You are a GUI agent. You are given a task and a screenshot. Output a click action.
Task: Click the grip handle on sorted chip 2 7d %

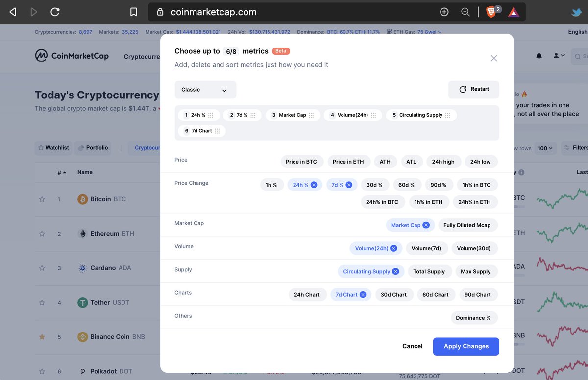(253, 115)
